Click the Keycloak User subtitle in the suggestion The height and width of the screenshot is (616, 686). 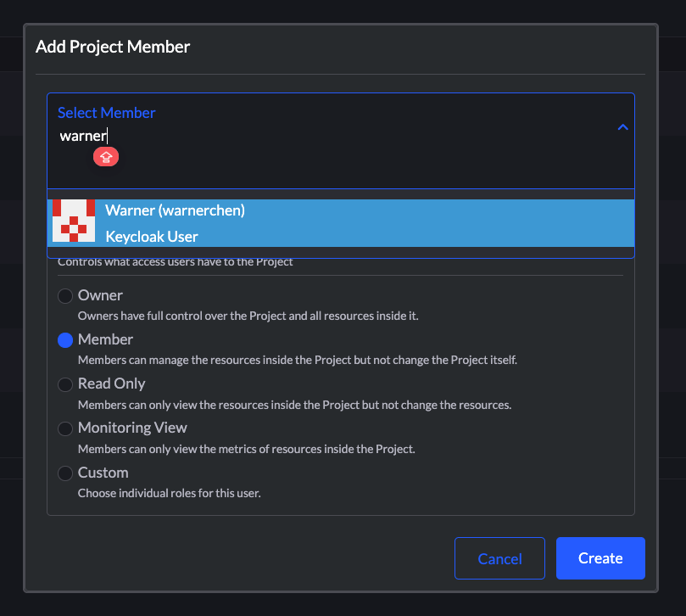[152, 237]
